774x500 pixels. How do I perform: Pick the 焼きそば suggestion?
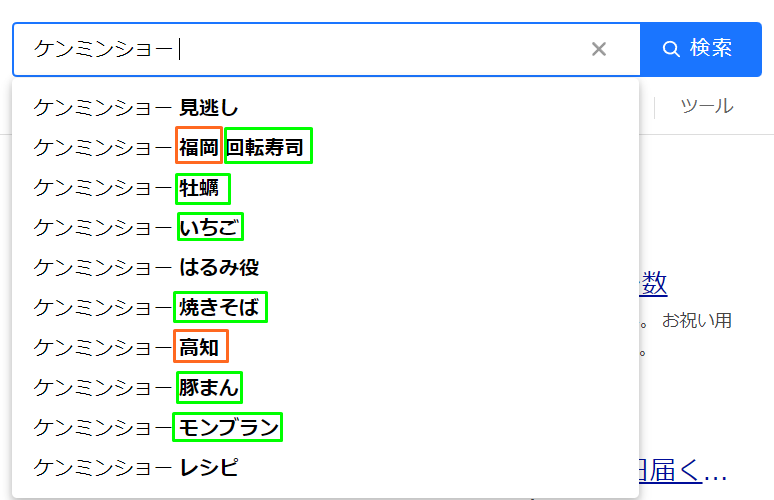click(220, 308)
